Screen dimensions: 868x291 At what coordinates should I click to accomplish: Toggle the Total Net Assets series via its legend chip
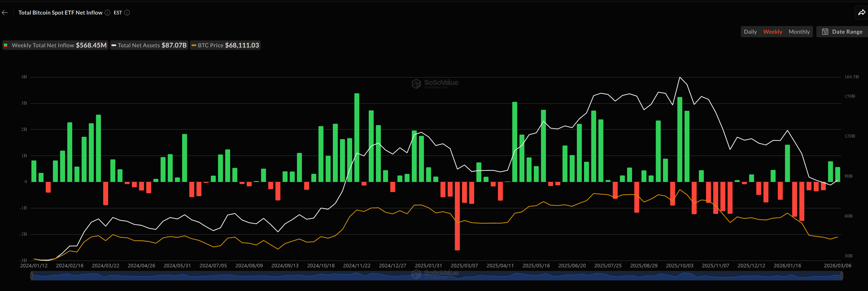pyautogui.click(x=149, y=45)
